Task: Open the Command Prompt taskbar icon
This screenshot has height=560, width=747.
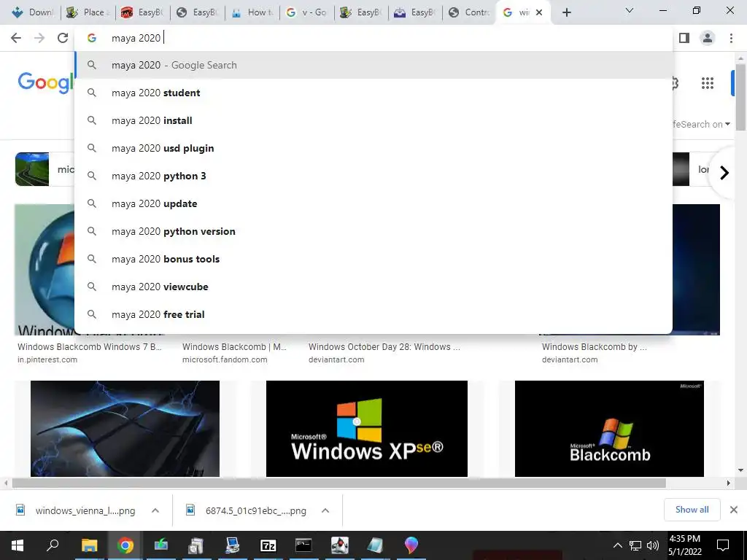Action: click(x=303, y=545)
